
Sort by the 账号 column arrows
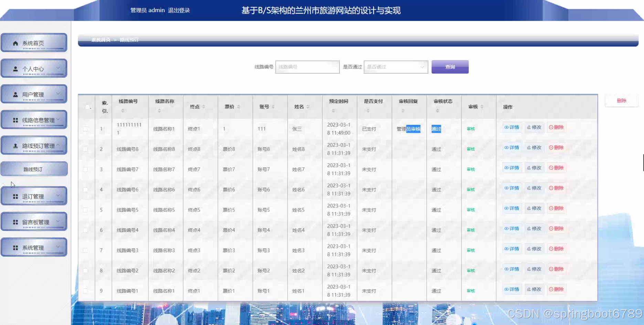click(273, 107)
